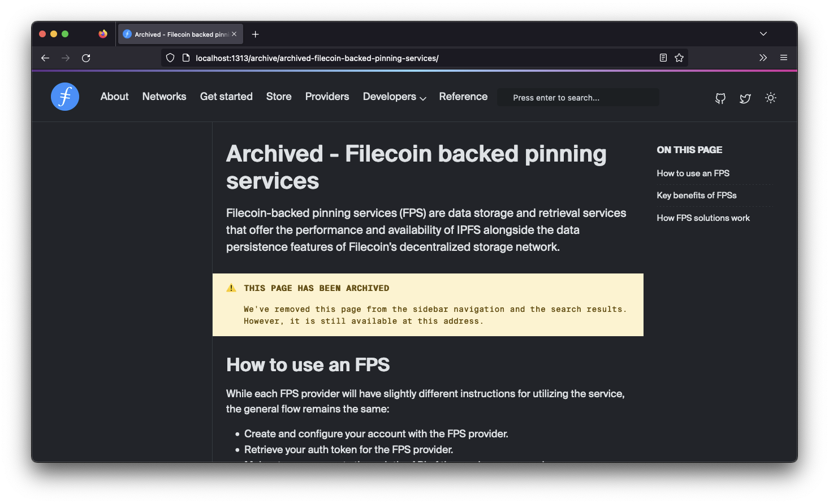Jump to 'How to use an FPS' section link

pyautogui.click(x=693, y=173)
